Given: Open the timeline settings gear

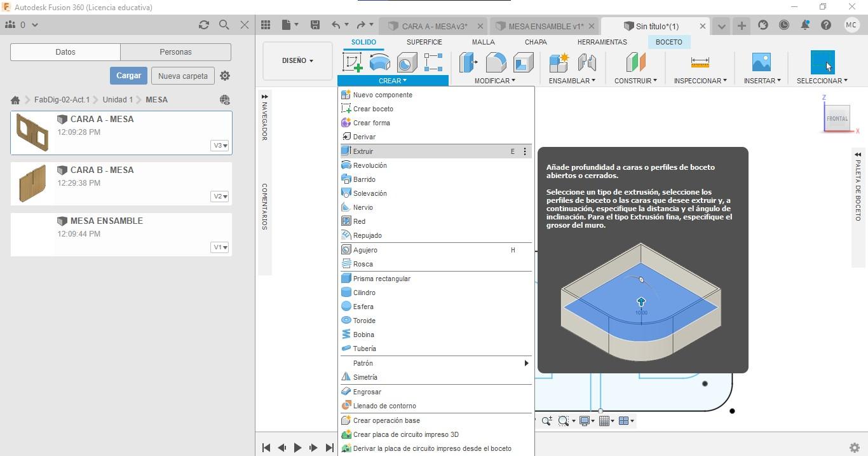Looking at the screenshot, I should pos(855,448).
